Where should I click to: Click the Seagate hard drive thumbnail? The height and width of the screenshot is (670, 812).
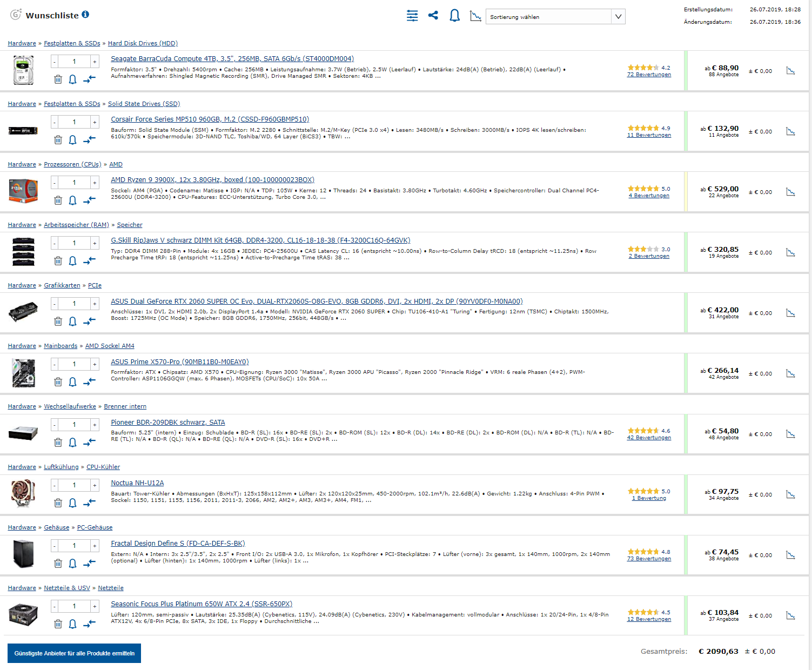pyautogui.click(x=23, y=70)
